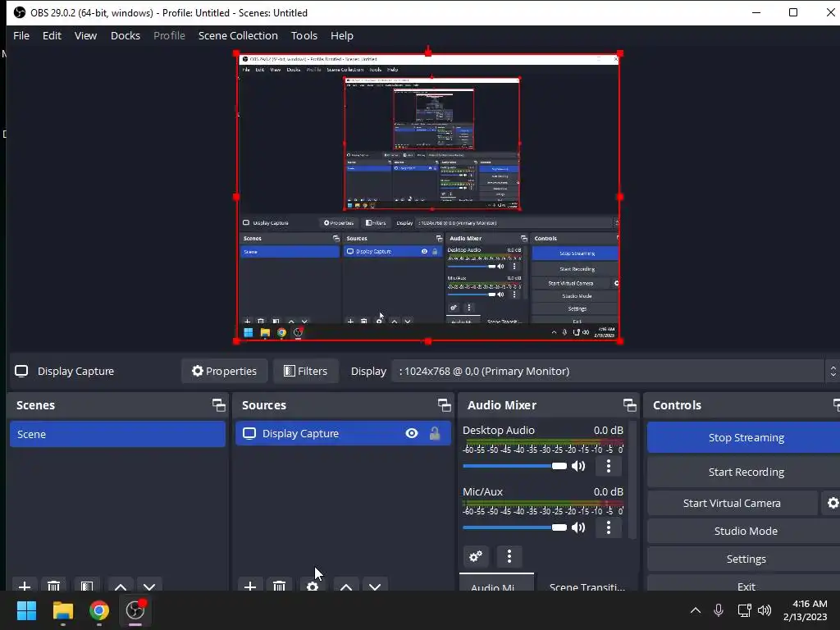
Task: Remove selected source with trash icon
Action: point(279,586)
